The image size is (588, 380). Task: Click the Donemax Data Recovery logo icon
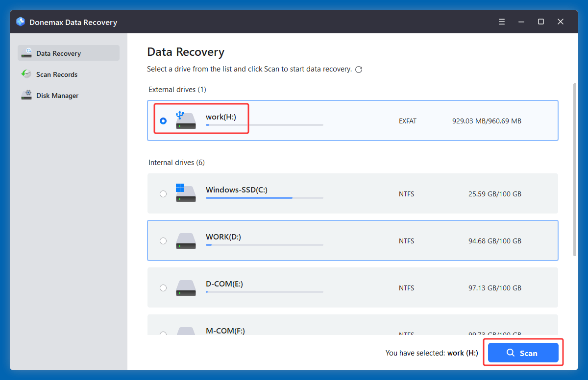click(21, 22)
